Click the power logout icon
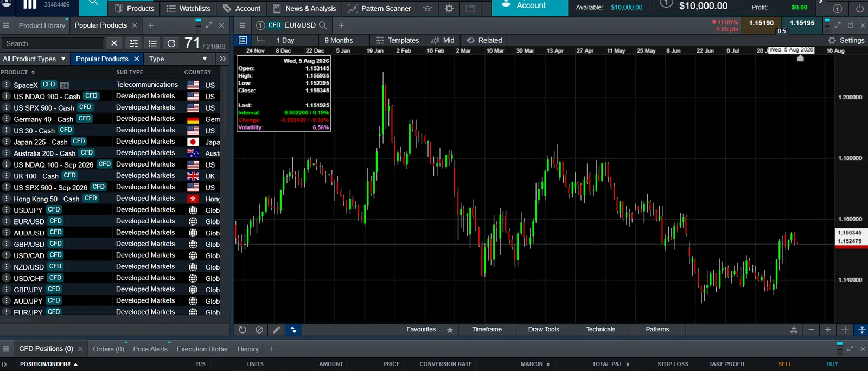Viewport: 868px width, 371px height. 859,8
